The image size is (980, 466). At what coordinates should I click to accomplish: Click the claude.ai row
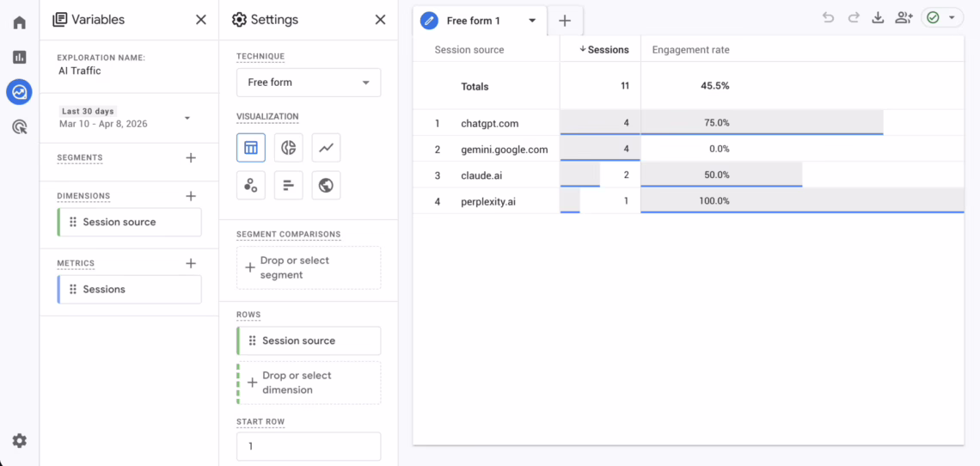[688, 175]
